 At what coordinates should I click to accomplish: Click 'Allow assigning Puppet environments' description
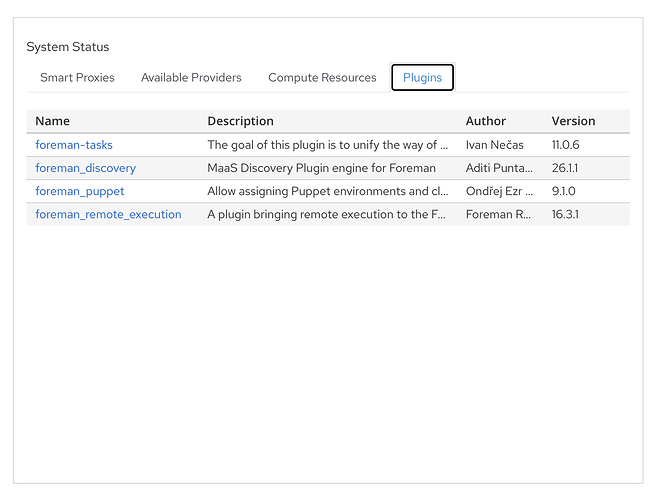(328, 191)
